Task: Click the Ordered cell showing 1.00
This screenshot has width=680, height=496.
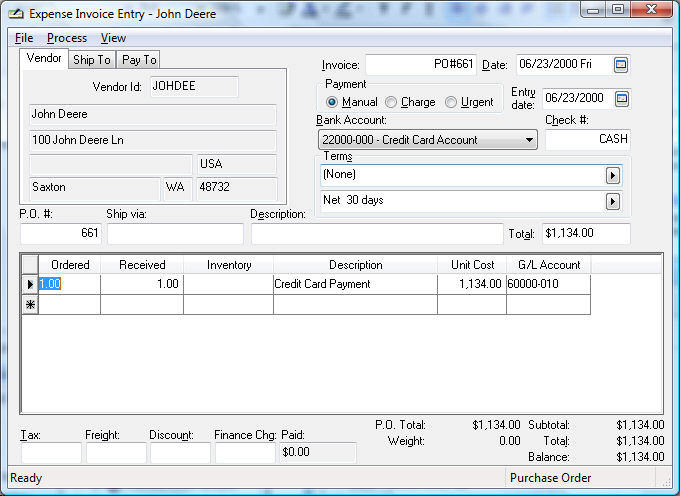Action: coord(70,284)
